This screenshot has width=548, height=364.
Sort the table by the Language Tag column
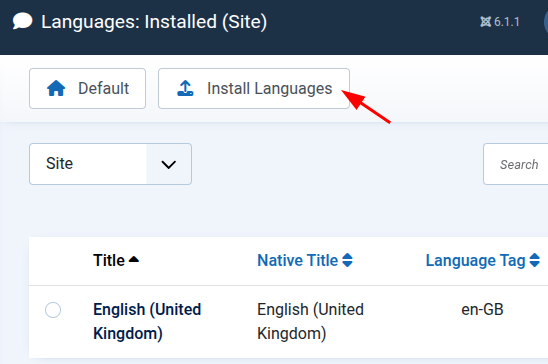click(483, 261)
